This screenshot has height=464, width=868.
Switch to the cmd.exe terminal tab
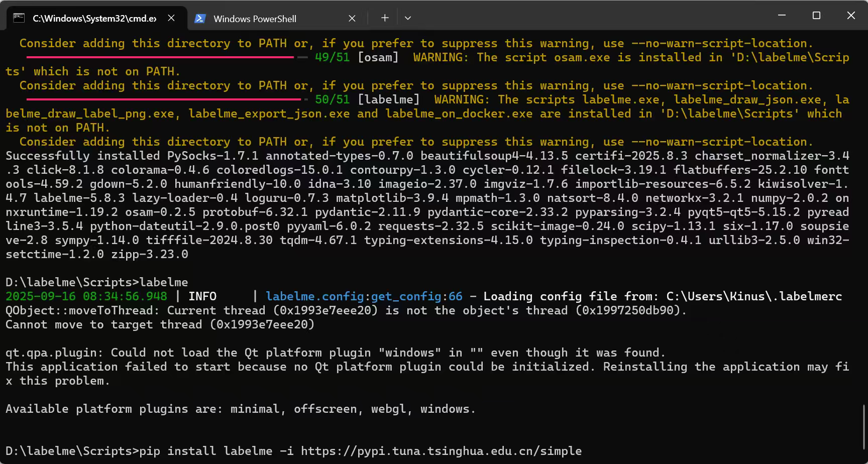pyautogui.click(x=96, y=18)
